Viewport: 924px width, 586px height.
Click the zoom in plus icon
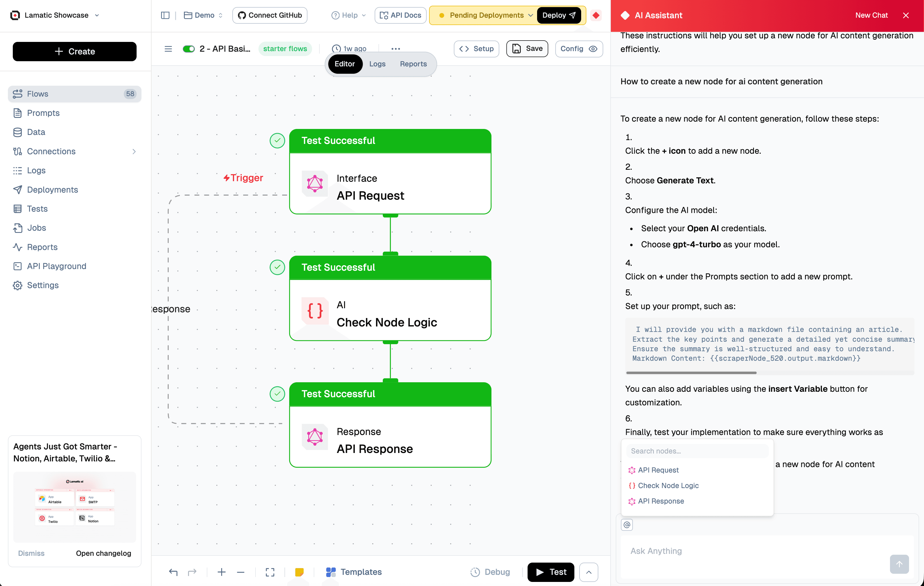(x=221, y=572)
